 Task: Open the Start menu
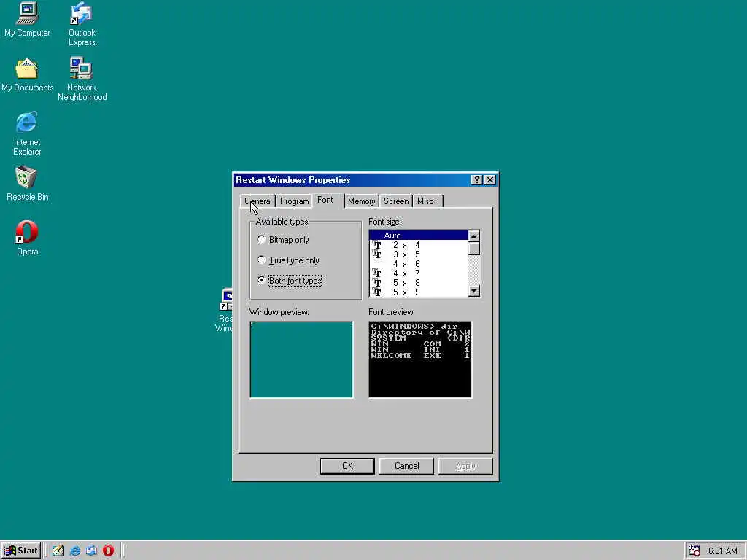point(21,551)
